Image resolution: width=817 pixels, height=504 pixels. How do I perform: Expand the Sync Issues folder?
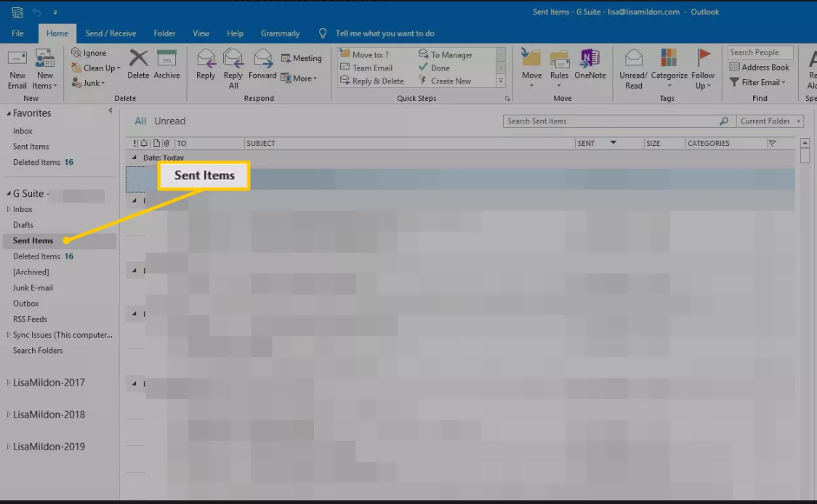(x=8, y=335)
